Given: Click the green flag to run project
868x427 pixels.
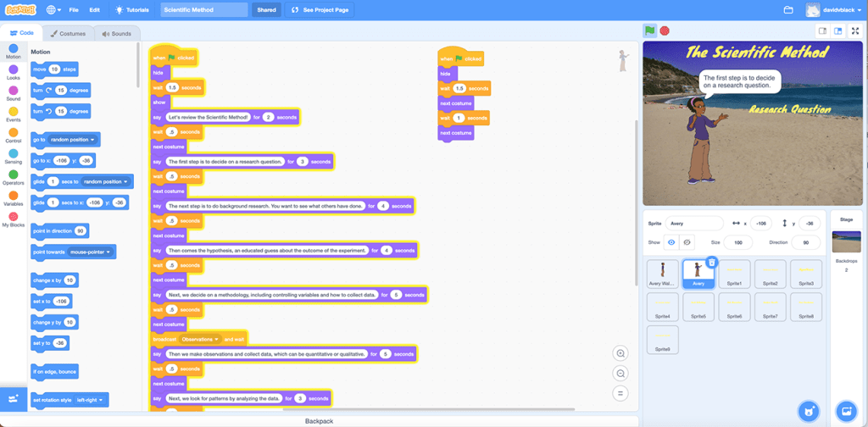Looking at the screenshot, I should [649, 30].
